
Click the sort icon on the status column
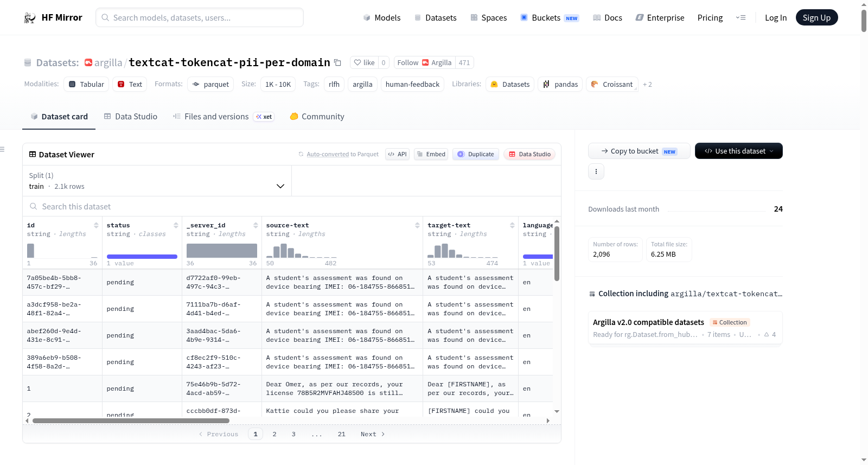pos(176,225)
